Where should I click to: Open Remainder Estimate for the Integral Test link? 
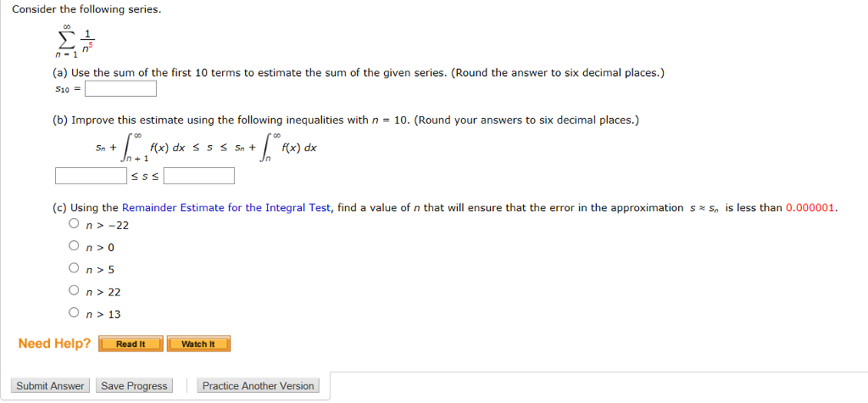(x=225, y=208)
